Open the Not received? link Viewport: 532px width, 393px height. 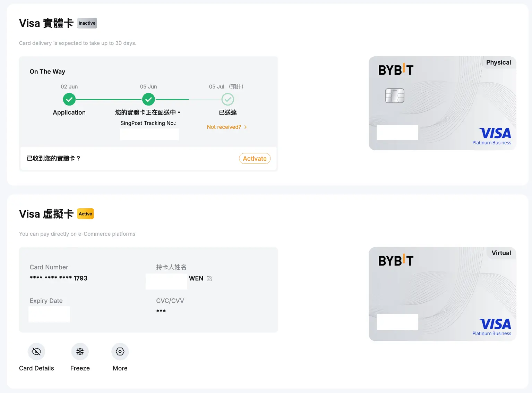click(x=224, y=127)
